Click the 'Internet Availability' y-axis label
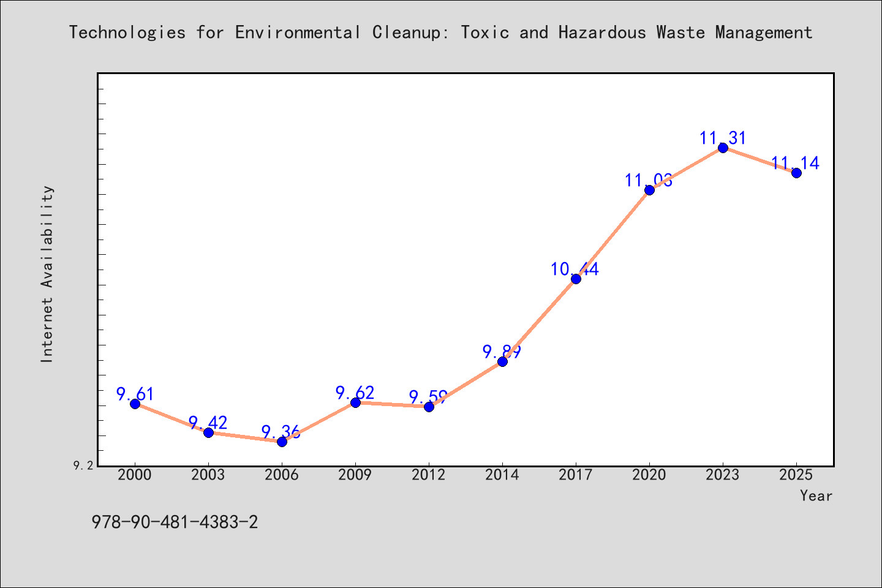Screen dimensions: 882x588 [47, 274]
